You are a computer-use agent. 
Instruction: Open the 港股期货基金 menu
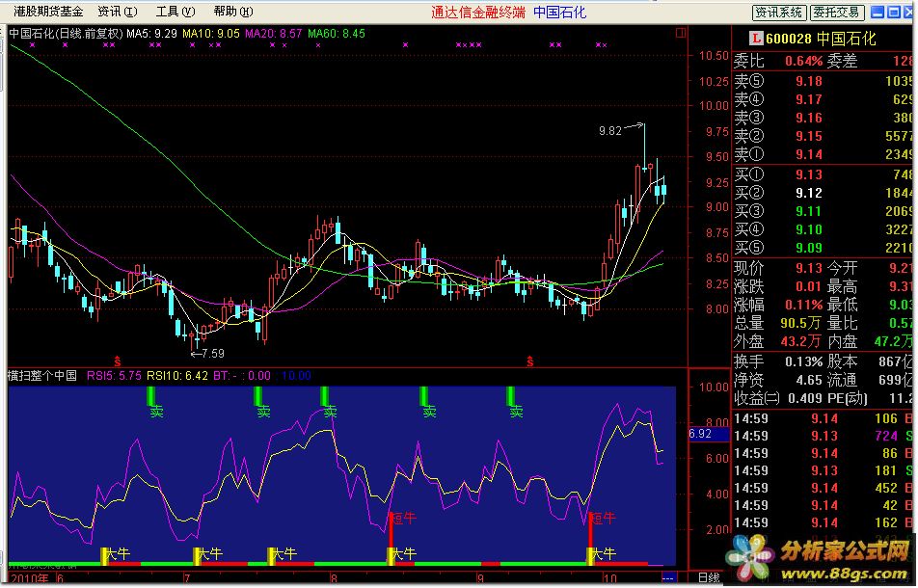48,12
